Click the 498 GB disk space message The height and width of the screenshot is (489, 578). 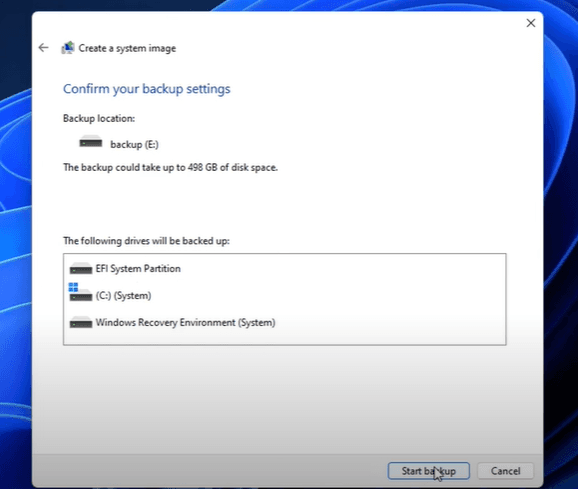170,167
